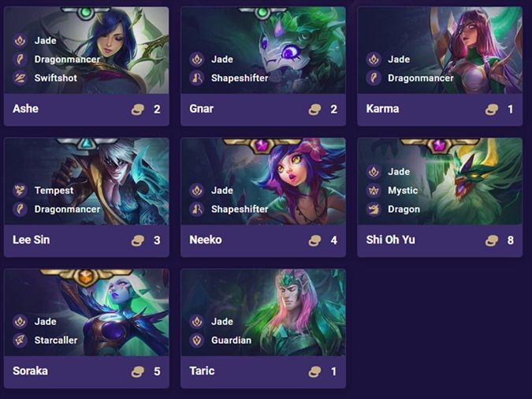This screenshot has width=532, height=399.
Task: Click Lee Sin's Tempest trait icon
Action: click(20, 190)
